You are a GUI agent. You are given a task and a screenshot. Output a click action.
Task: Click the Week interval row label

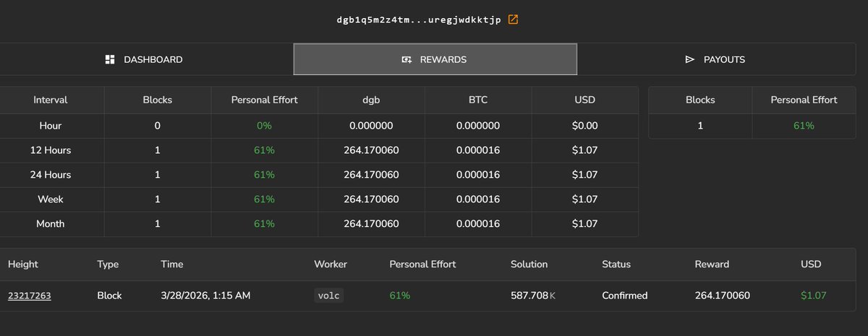coord(51,199)
